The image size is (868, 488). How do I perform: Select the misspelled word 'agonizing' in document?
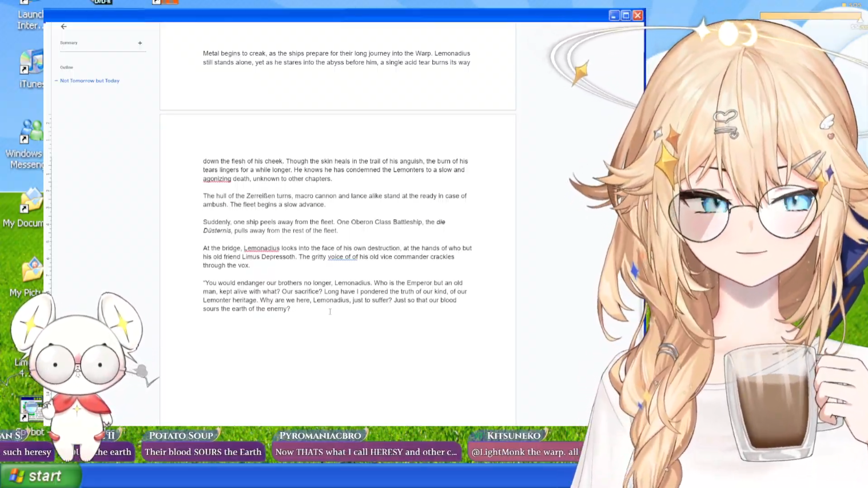pyautogui.click(x=217, y=178)
